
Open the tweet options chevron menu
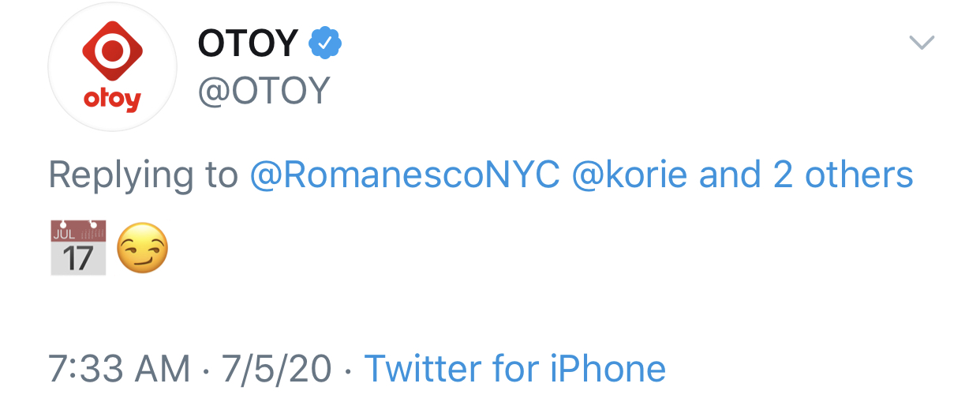click(922, 43)
